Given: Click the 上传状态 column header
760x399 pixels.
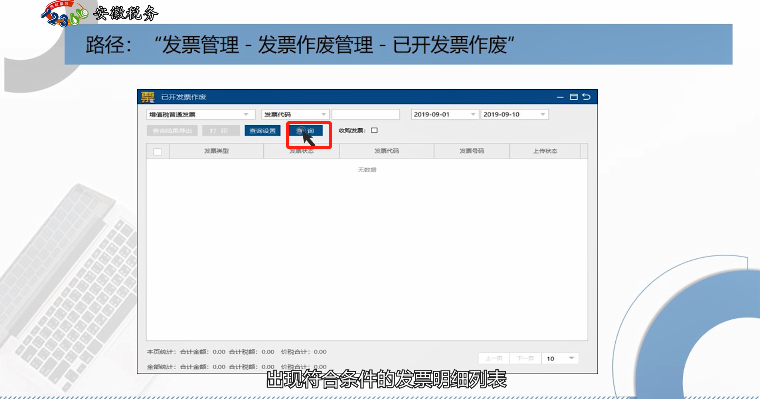Looking at the screenshot, I should [x=545, y=151].
